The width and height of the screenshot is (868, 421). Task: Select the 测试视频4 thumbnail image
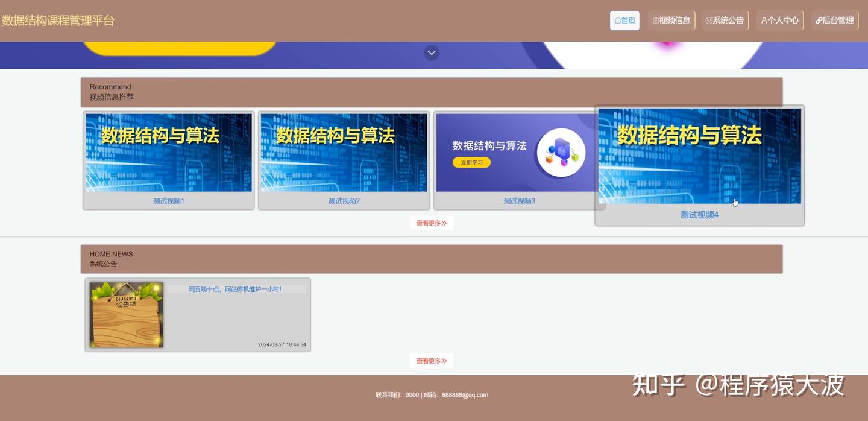point(699,156)
